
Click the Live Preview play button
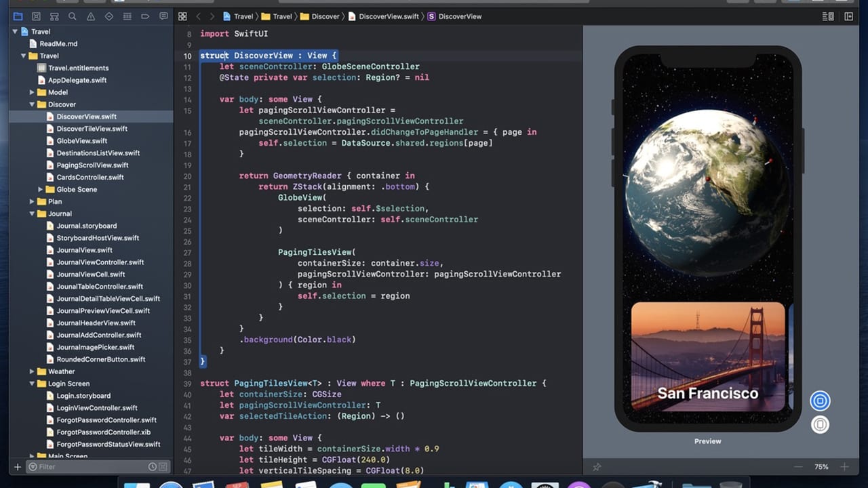tap(820, 401)
